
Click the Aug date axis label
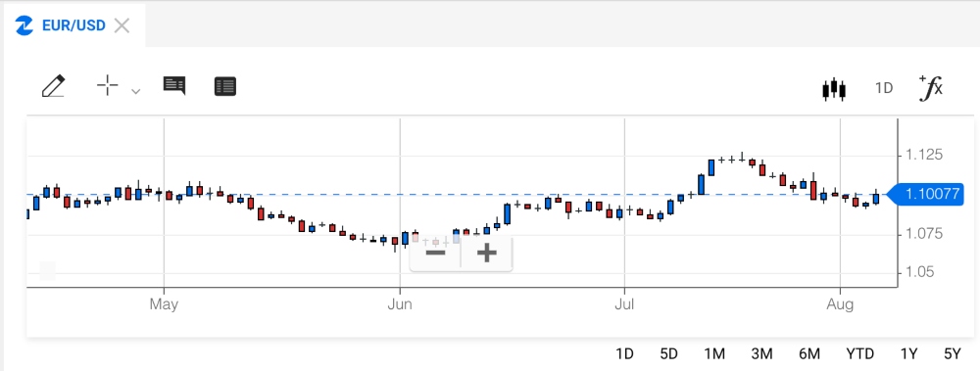(x=840, y=304)
